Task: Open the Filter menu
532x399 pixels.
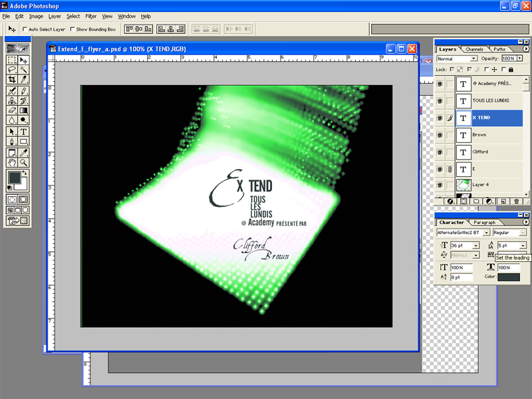Action: coord(90,16)
